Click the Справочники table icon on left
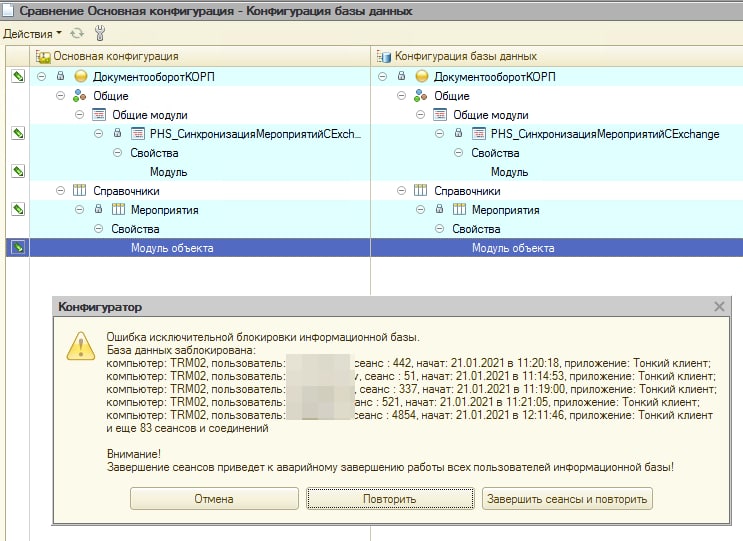The image size is (743, 541). pyautogui.click(x=80, y=190)
